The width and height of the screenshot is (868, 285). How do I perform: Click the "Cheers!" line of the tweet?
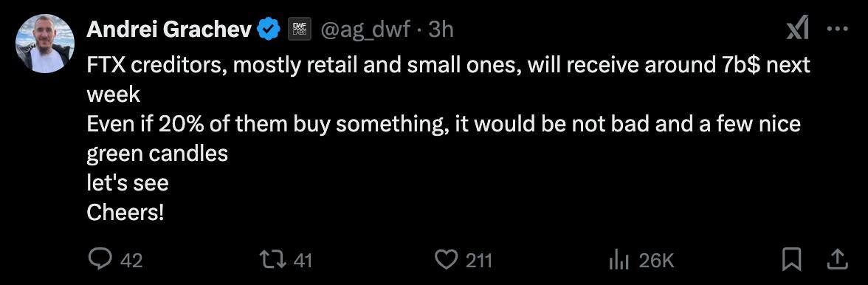[125, 213]
